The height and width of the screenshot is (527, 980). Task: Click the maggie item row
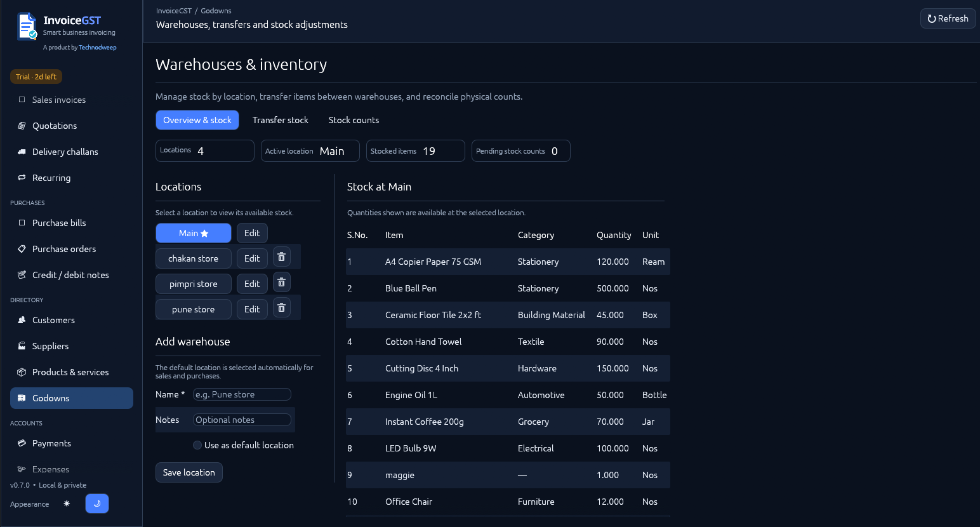coord(508,475)
